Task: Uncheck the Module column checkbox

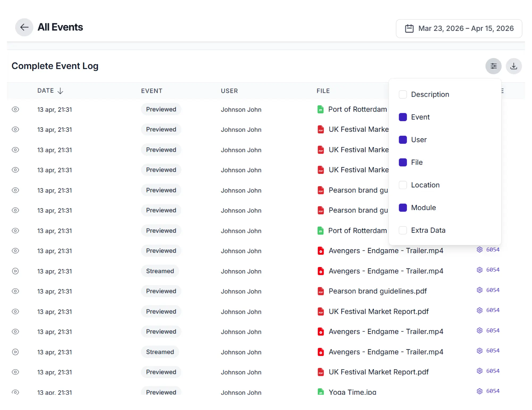Action: 403,208
